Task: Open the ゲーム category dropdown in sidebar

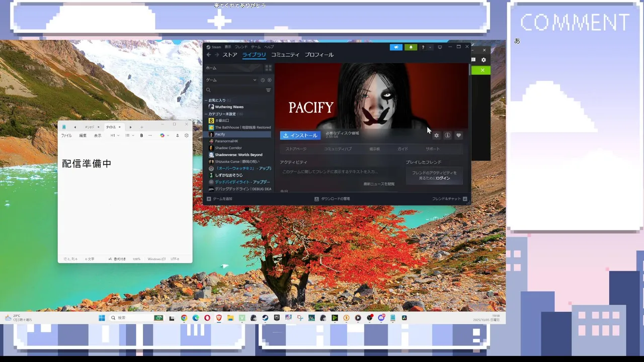Action: (231, 80)
